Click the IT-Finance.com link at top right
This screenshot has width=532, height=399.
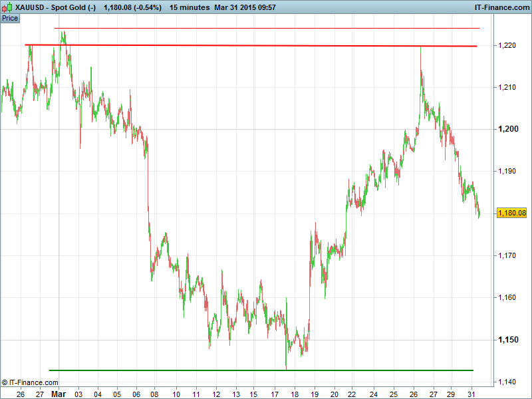point(501,7)
